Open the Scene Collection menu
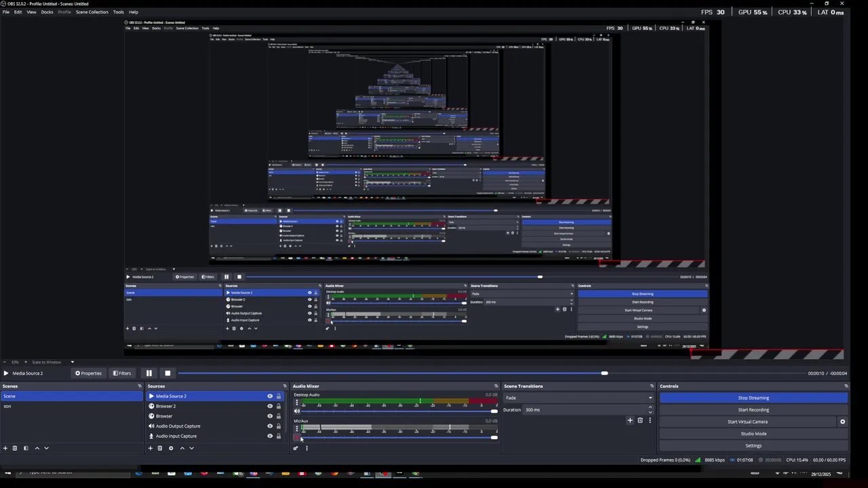Image resolution: width=868 pixels, height=488 pixels. coord(92,12)
